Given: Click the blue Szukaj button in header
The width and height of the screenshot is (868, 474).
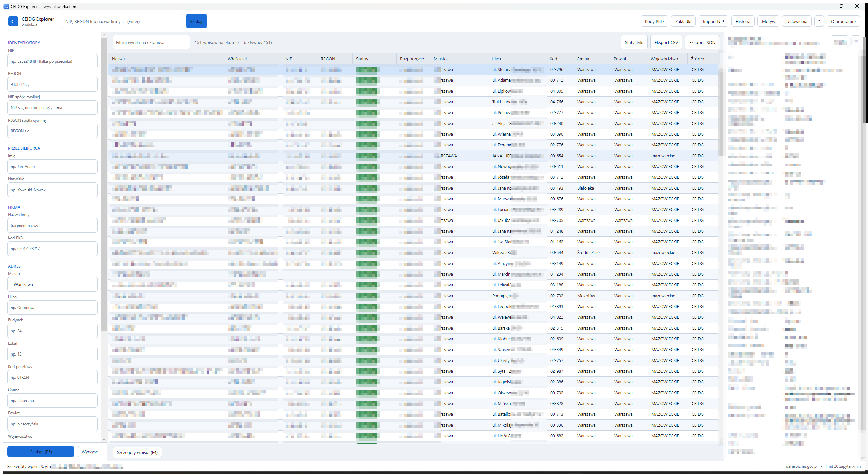Looking at the screenshot, I should coord(196,21).
